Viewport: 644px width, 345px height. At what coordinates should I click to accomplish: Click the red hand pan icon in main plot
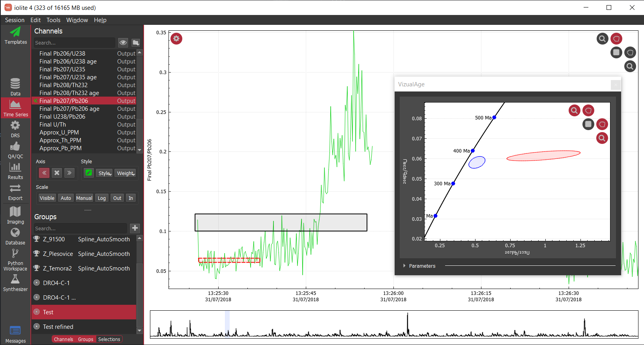[616, 39]
